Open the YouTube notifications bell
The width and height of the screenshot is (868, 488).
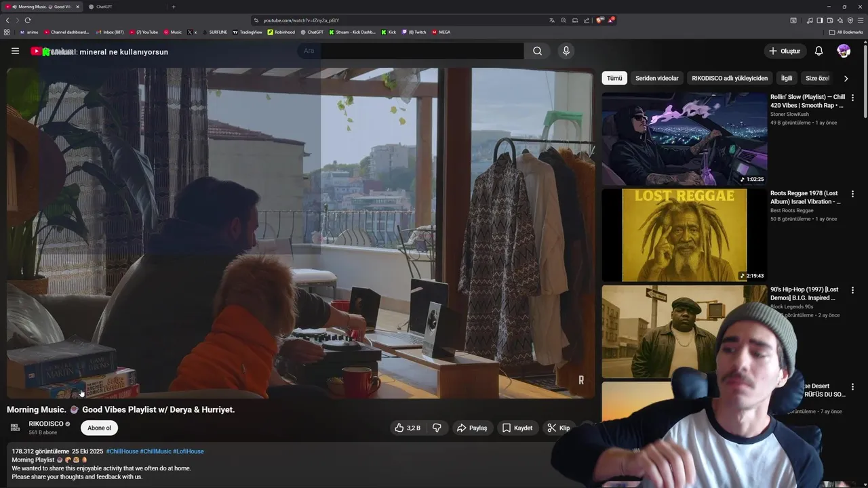click(818, 51)
